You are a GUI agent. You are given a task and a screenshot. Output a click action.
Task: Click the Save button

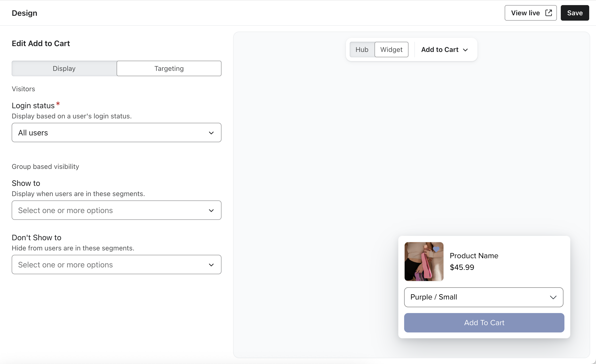click(575, 13)
